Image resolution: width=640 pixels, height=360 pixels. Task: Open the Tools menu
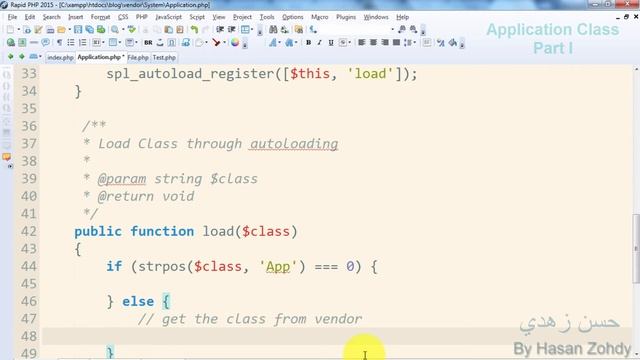(x=267, y=17)
